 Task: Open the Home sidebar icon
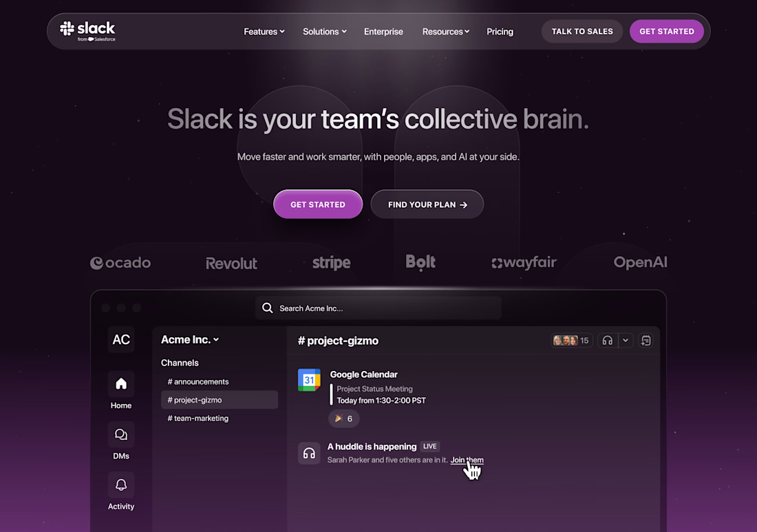tap(121, 384)
